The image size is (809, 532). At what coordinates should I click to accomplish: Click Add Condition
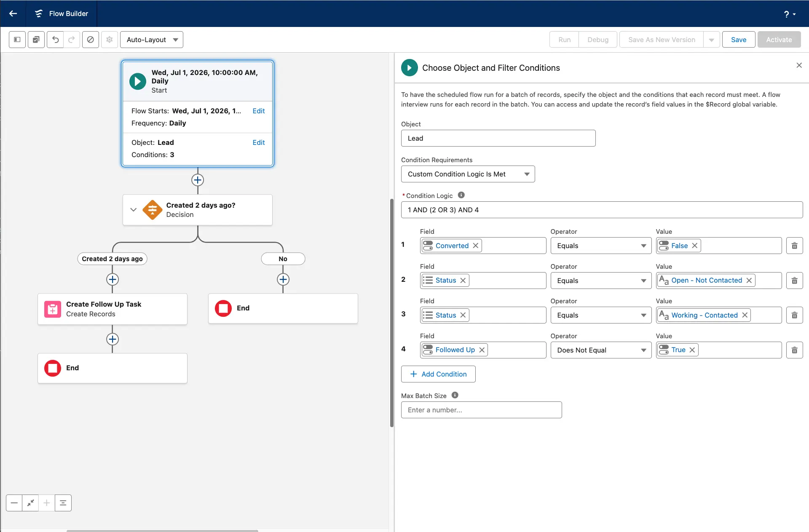click(x=438, y=374)
